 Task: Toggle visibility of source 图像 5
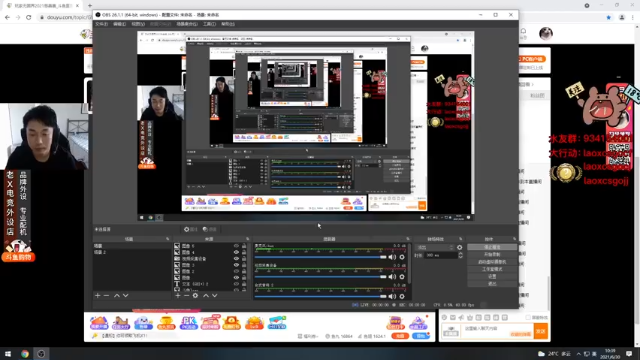point(236,246)
